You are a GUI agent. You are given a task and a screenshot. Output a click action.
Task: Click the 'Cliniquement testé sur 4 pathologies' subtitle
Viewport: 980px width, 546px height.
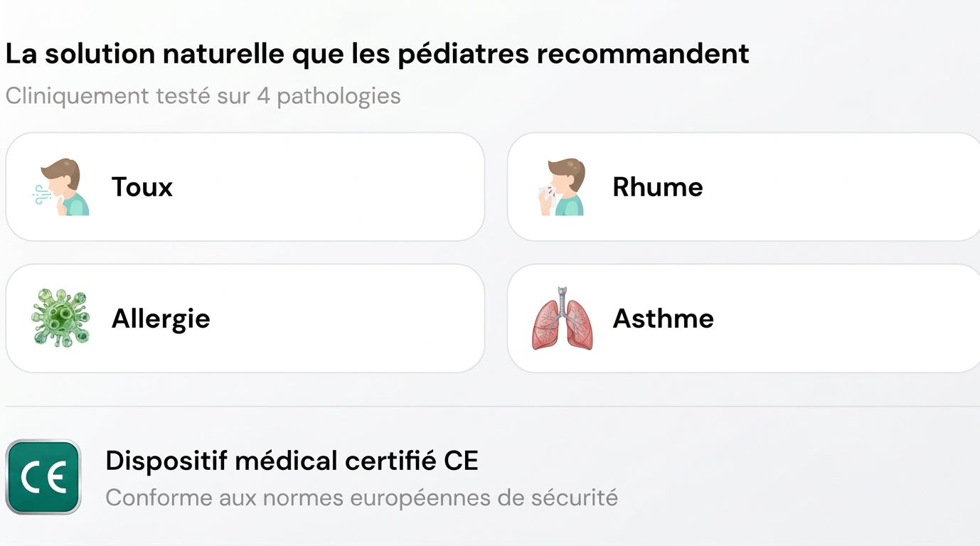pos(203,96)
